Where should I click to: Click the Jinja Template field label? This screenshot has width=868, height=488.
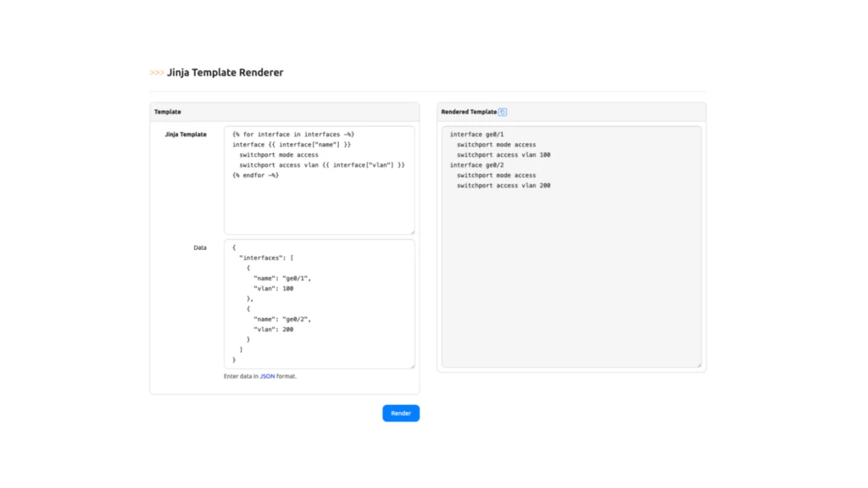[186, 135]
